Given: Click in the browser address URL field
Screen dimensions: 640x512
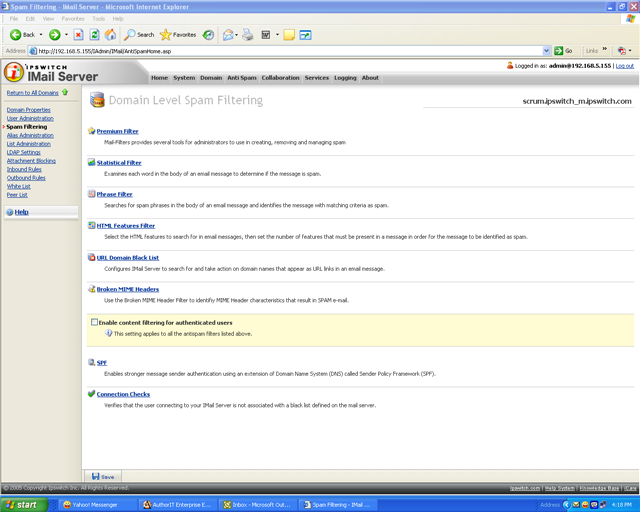Looking at the screenshot, I should 290,51.
